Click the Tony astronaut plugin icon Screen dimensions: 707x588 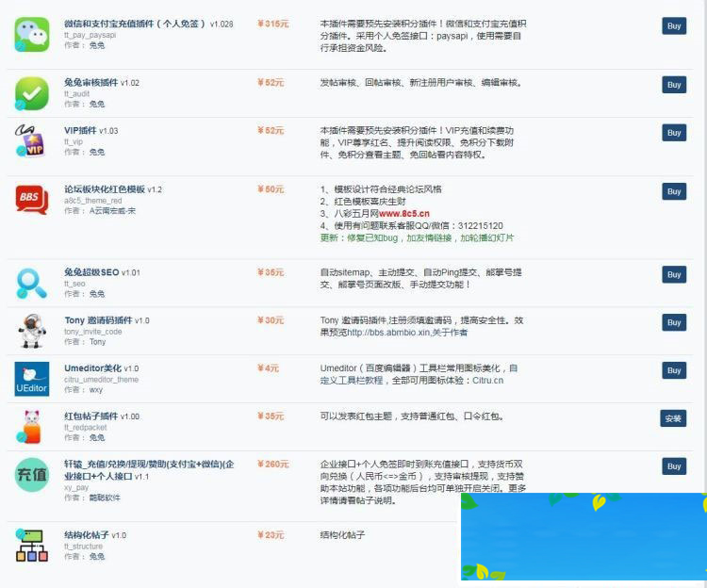[x=32, y=331]
